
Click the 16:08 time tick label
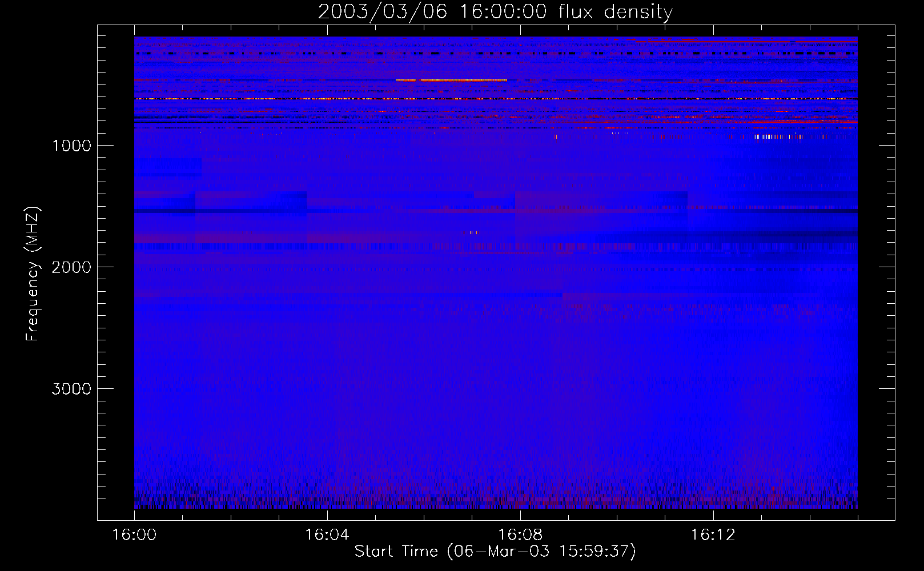coord(520,535)
